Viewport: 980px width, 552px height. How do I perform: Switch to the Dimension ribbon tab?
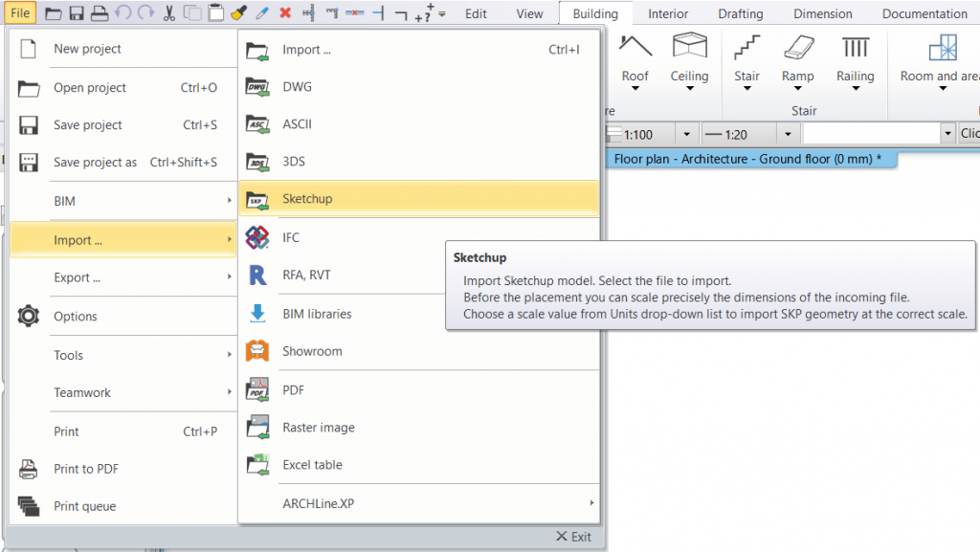coord(822,13)
